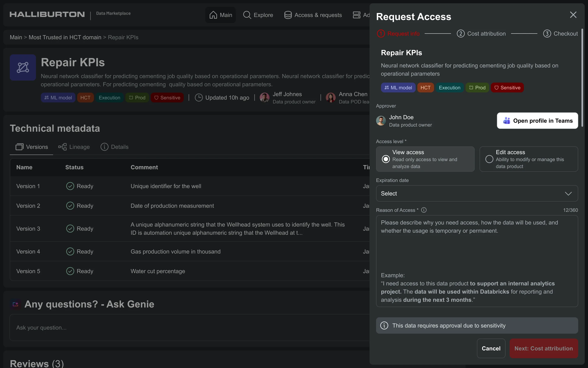This screenshot has width=588, height=368.
Task: Click Ready check icon for Version 1
Action: pos(70,186)
